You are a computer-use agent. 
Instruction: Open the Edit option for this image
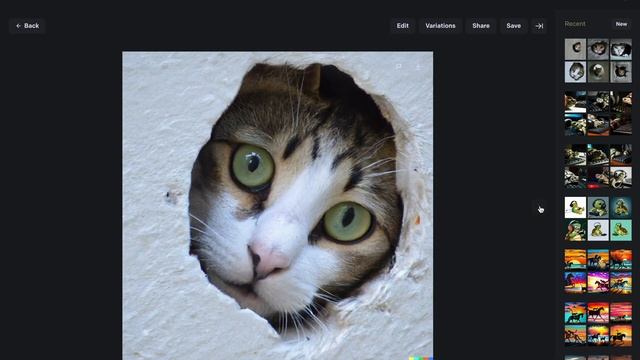402,26
